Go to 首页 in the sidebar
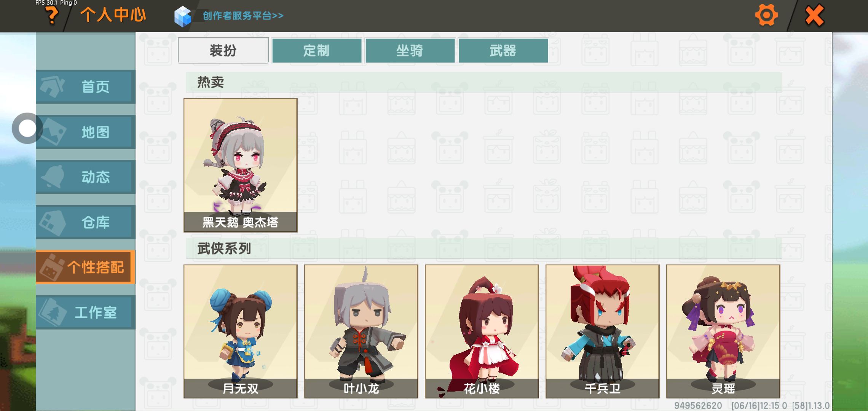 point(86,87)
